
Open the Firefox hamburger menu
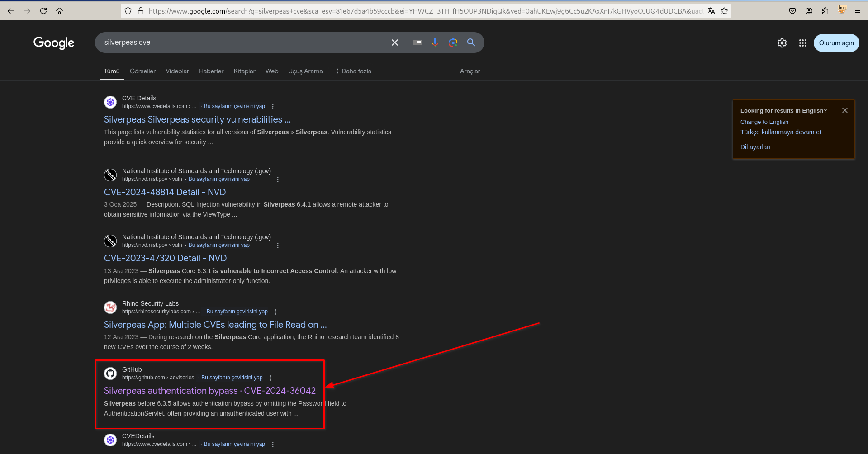[857, 11]
